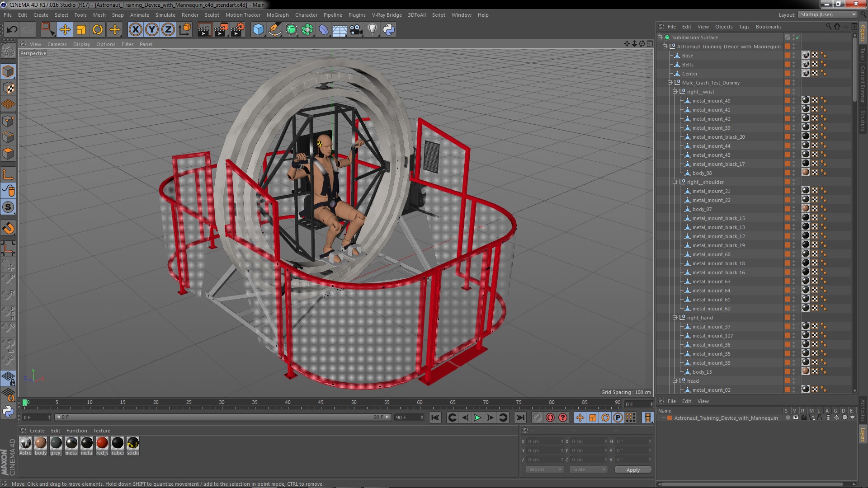Select the Rotate tool icon

(98, 30)
